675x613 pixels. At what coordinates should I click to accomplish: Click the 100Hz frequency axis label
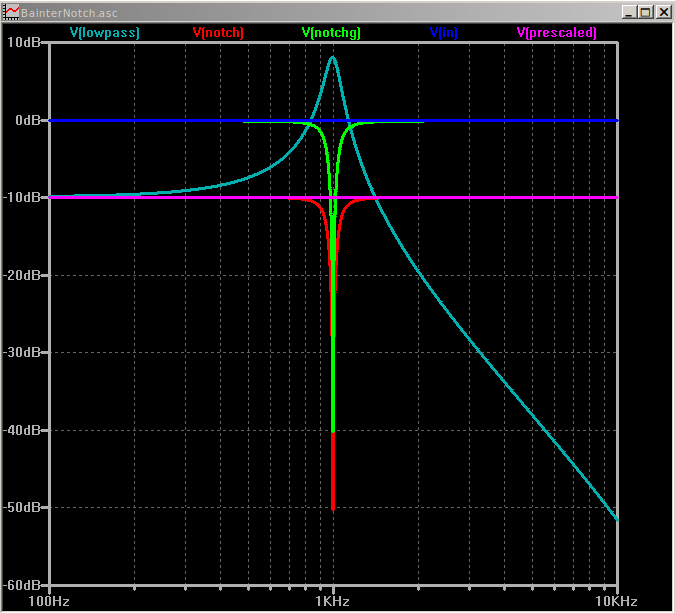coord(49,601)
